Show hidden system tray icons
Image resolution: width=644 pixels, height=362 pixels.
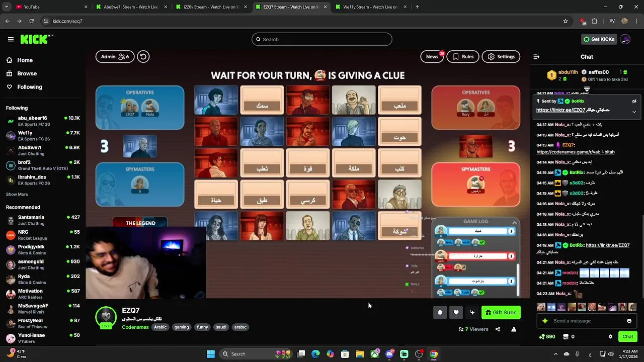click(555, 354)
